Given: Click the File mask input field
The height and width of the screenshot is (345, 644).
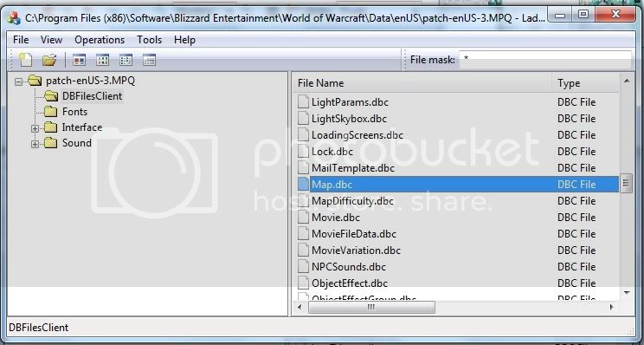Looking at the screenshot, I should 544,60.
